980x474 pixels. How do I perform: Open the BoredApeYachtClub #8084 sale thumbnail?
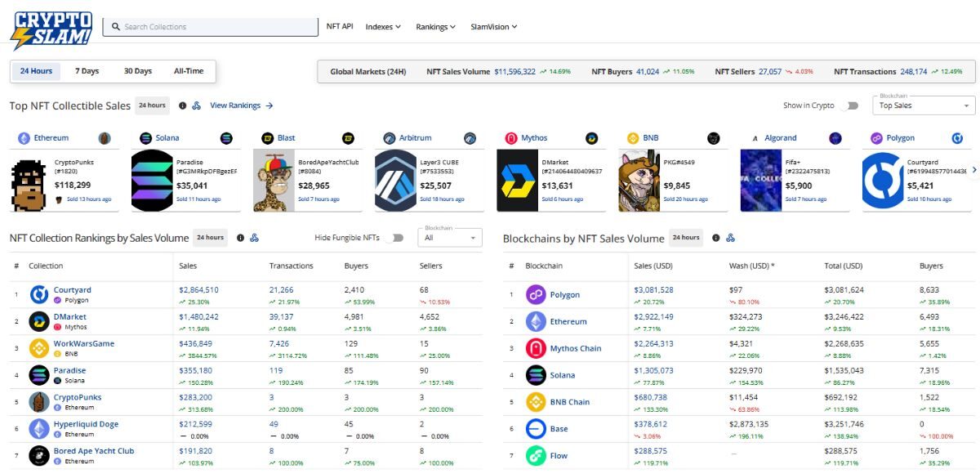coord(274,181)
